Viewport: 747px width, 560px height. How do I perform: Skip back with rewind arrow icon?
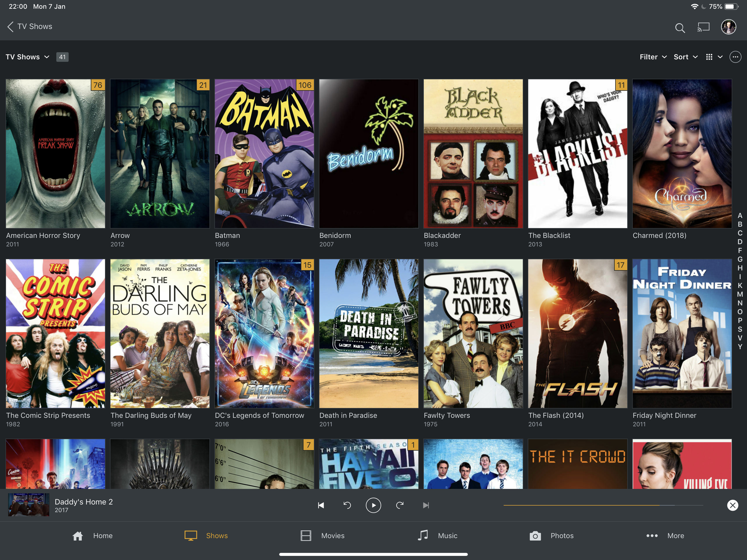click(x=347, y=505)
